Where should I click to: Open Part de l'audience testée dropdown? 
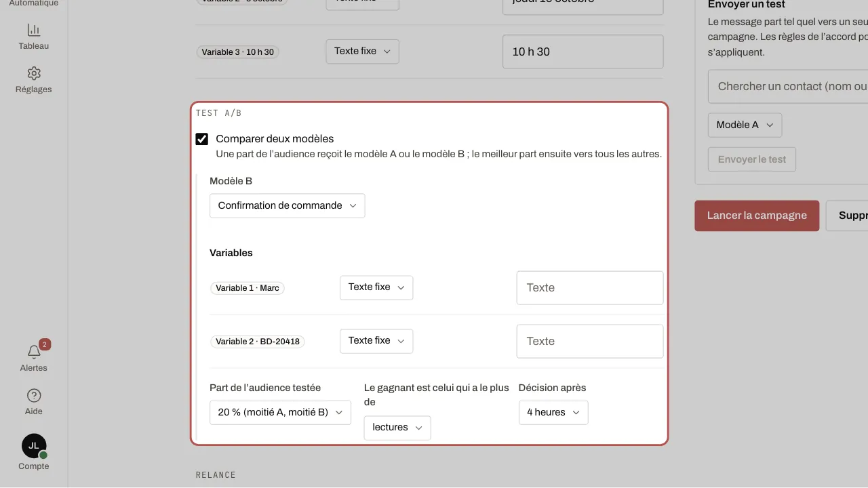click(x=280, y=412)
